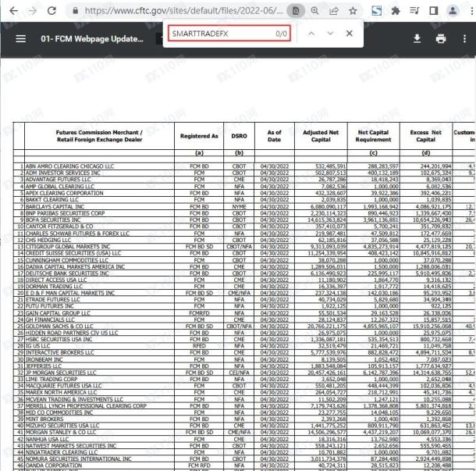Image resolution: width=476 pixels, height=471 pixels.
Task: Print the PDF document
Action: (441, 38)
